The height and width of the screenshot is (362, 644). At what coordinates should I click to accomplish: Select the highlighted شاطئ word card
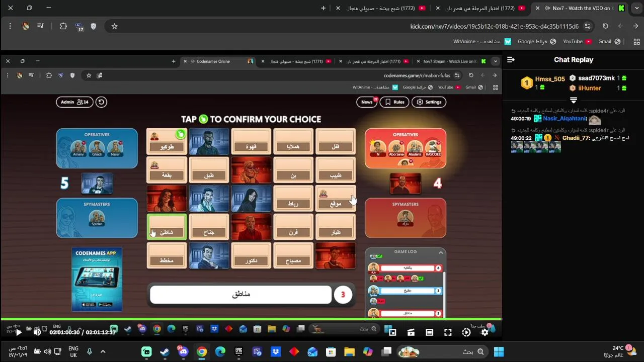click(167, 227)
